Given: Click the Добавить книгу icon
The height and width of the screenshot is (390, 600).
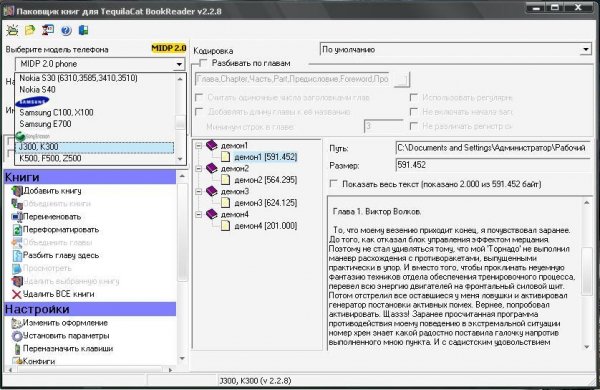Looking at the screenshot, I should pyautogui.click(x=17, y=191).
